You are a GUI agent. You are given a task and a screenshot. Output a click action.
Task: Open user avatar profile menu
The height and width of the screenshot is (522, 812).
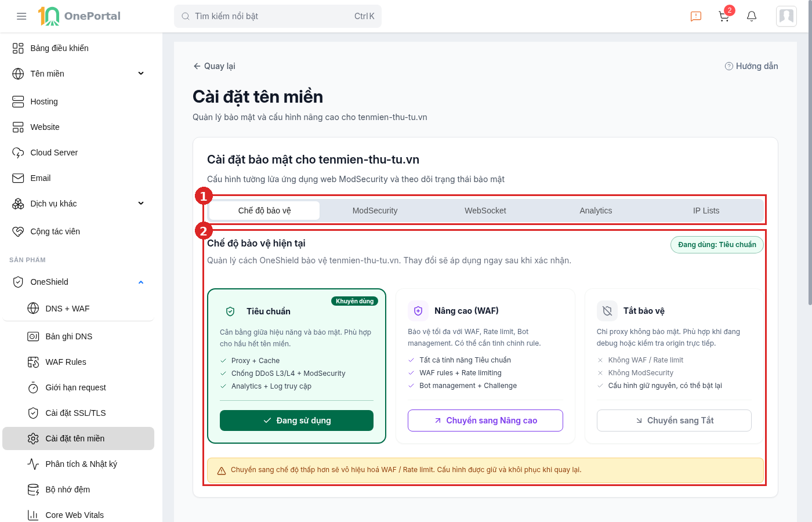[x=786, y=16]
